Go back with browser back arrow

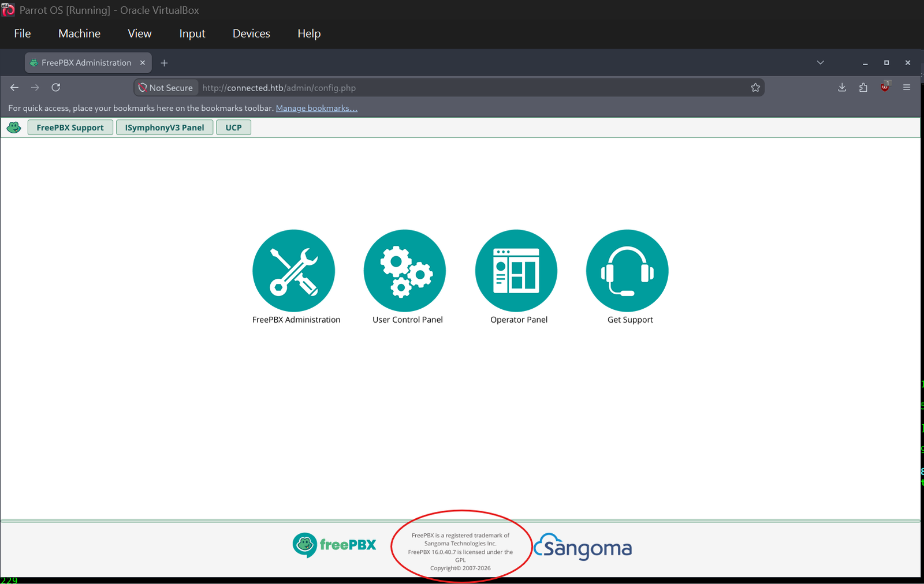[x=14, y=87]
